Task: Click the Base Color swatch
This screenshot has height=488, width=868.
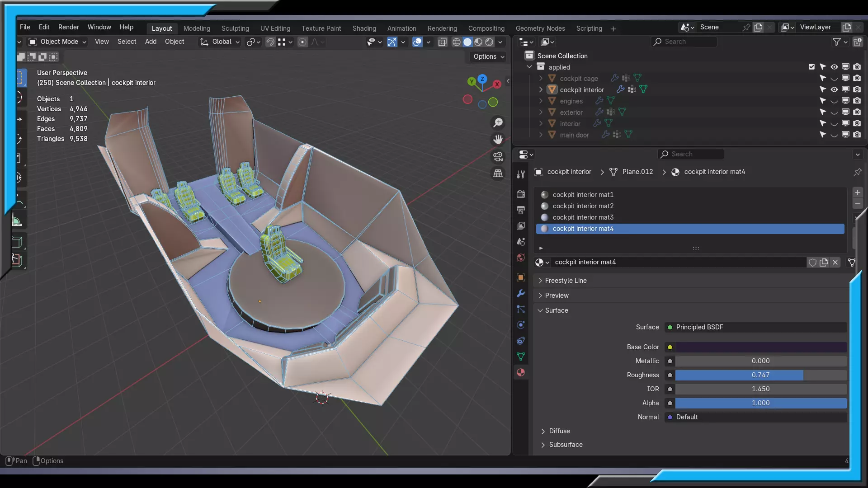Action: (761, 347)
